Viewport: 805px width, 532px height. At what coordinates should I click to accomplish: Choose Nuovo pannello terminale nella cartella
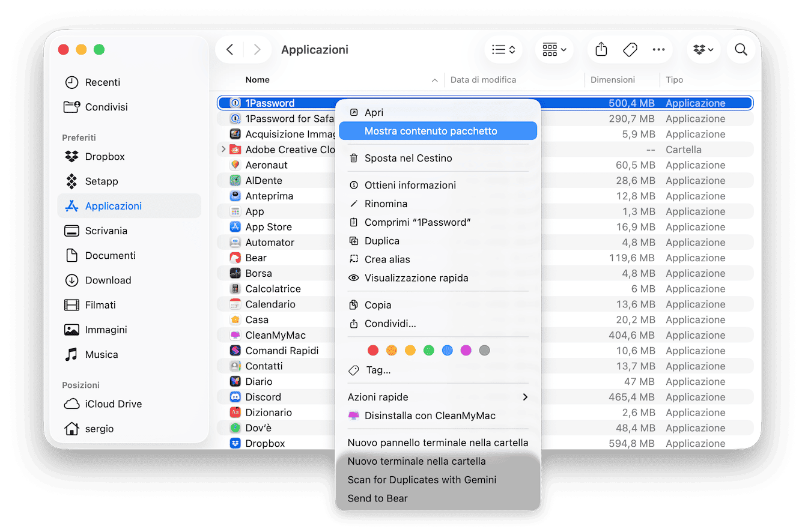click(438, 443)
